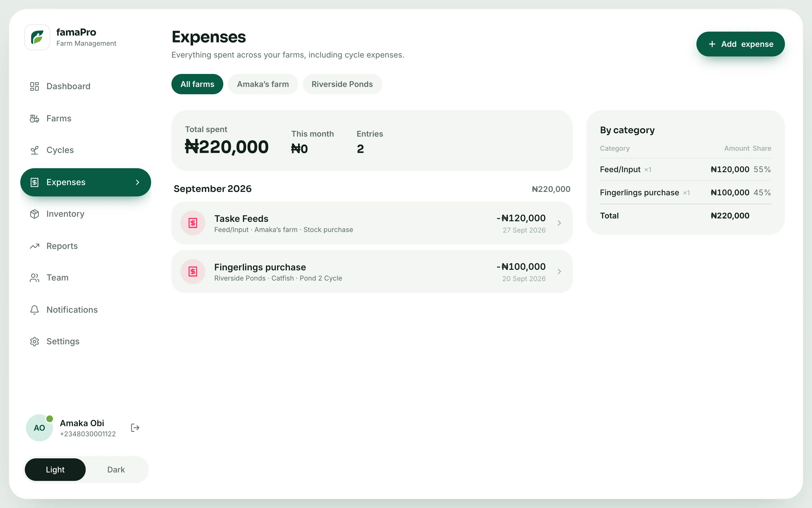Filter by Amaka's farm tab

[263, 84]
